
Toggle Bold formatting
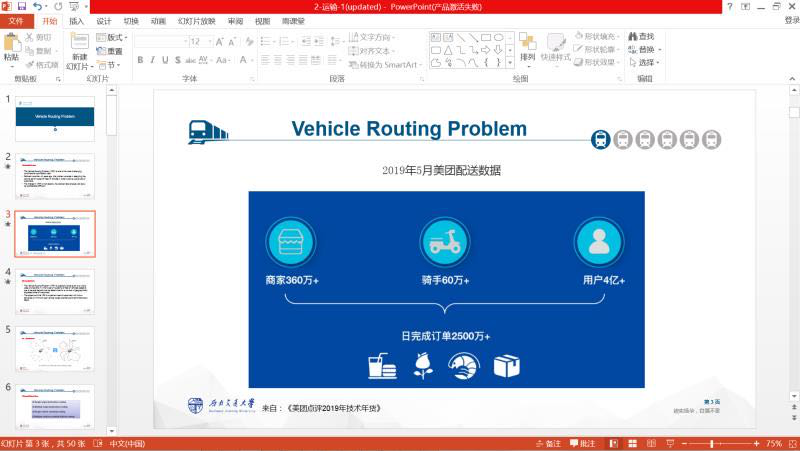[x=140, y=60]
